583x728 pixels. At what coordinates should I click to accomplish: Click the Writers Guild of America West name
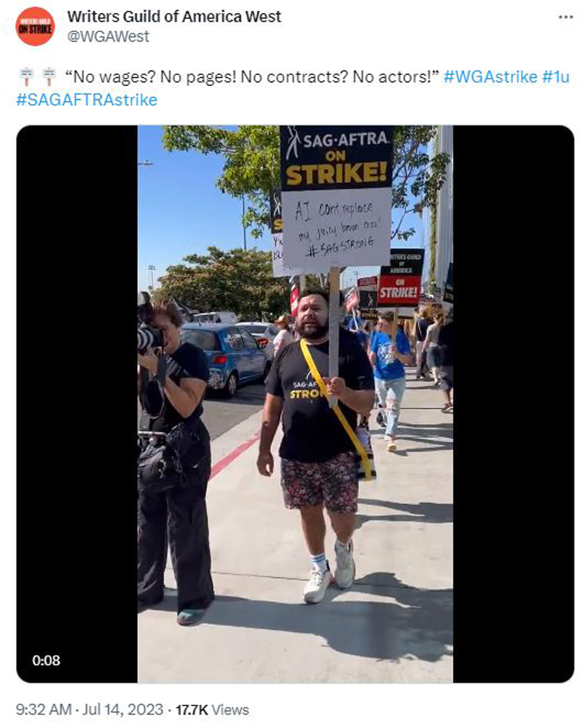[x=174, y=16]
